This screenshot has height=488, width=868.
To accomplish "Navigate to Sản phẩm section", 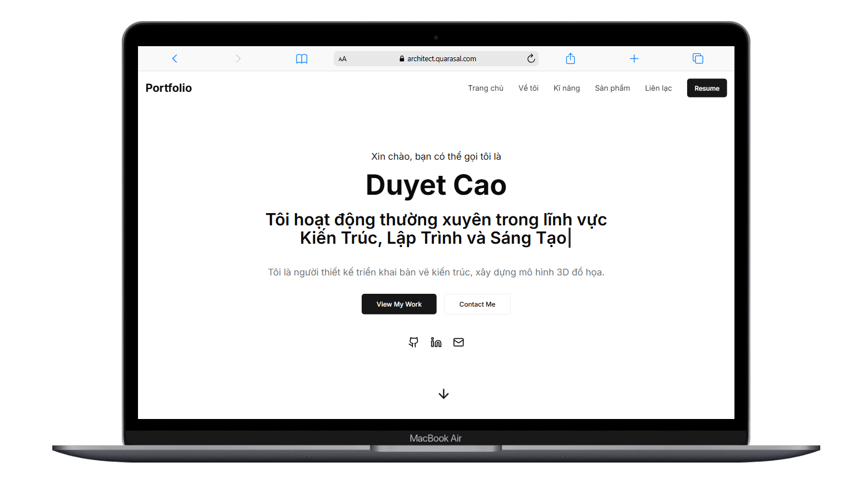I will [612, 88].
